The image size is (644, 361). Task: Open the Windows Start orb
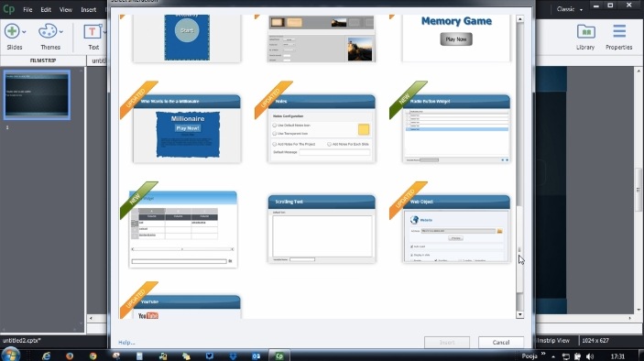coord(10,355)
